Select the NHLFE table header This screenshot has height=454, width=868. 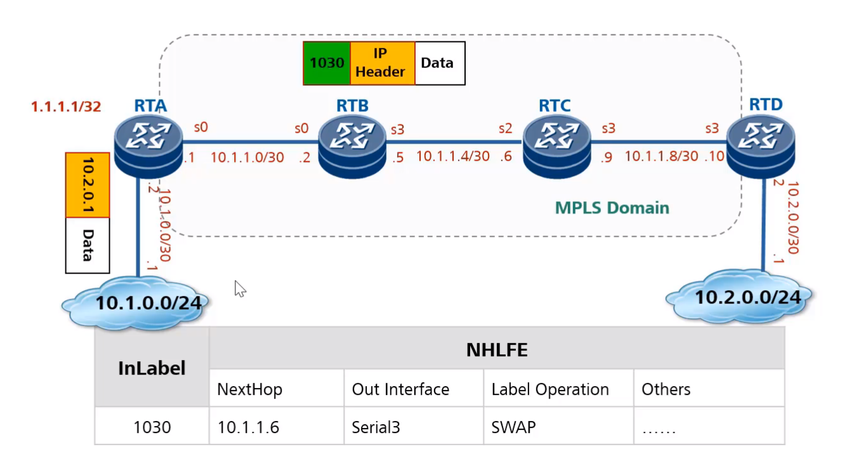pyautogui.click(x=497, y=349)
